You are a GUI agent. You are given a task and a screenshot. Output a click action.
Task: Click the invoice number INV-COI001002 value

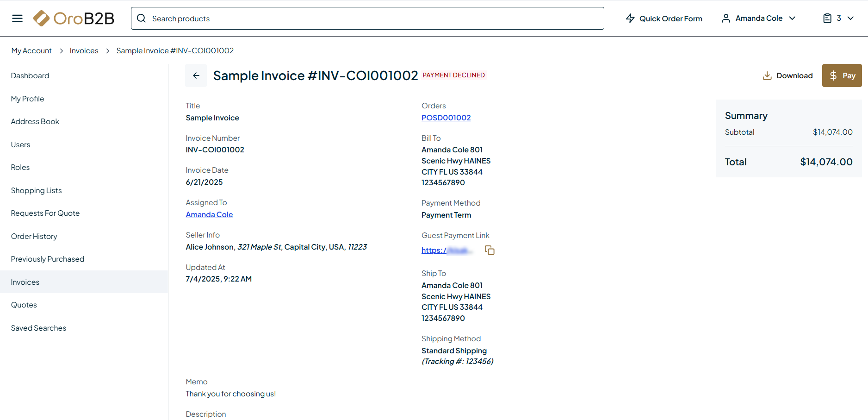pos(215,150)
